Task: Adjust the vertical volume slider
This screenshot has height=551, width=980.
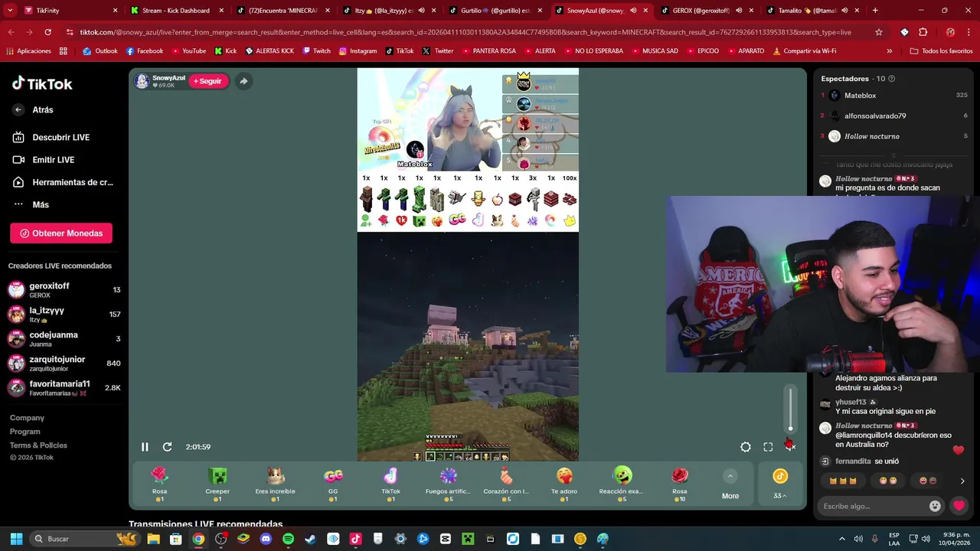Action: tap(791, 409)
